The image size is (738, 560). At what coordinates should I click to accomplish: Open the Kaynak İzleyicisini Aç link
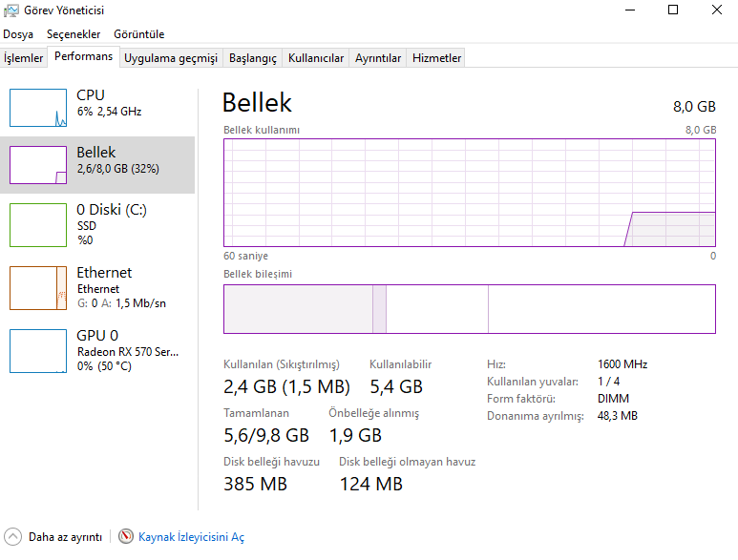191,537
